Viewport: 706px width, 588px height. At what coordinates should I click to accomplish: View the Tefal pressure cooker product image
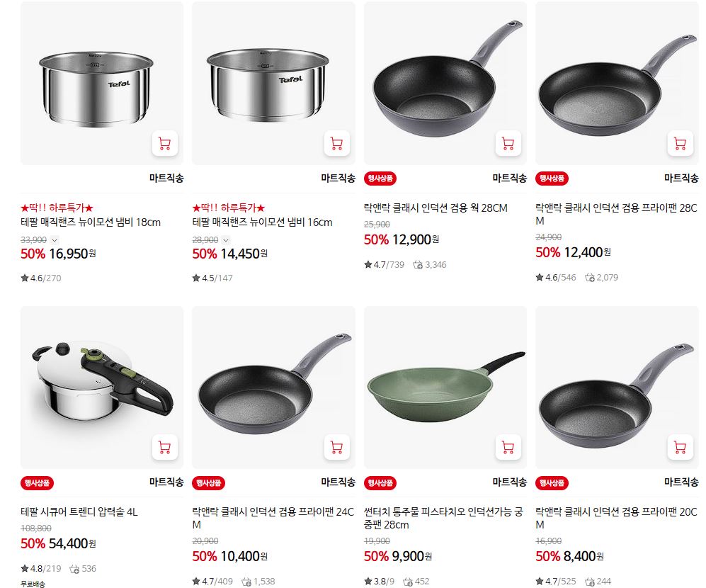[102, 388]
